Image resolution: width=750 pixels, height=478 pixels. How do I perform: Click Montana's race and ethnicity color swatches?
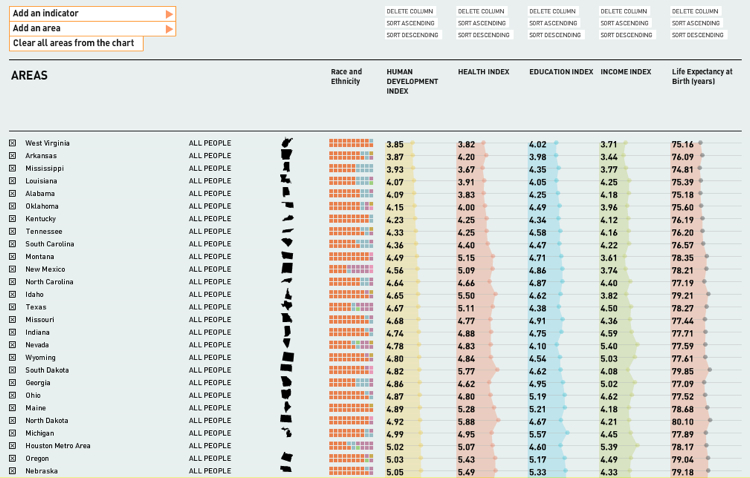coord(351,257)
